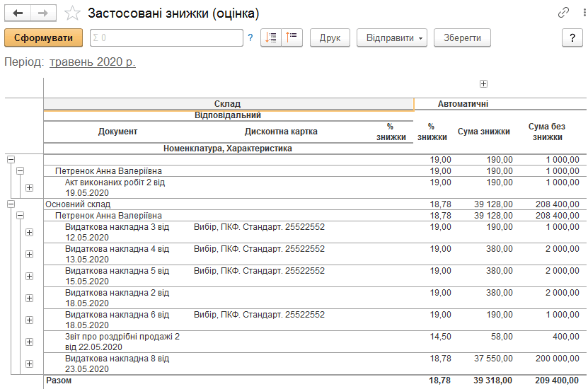
Task: Click the Сформувати button
Action: click(x=43, y=37)
